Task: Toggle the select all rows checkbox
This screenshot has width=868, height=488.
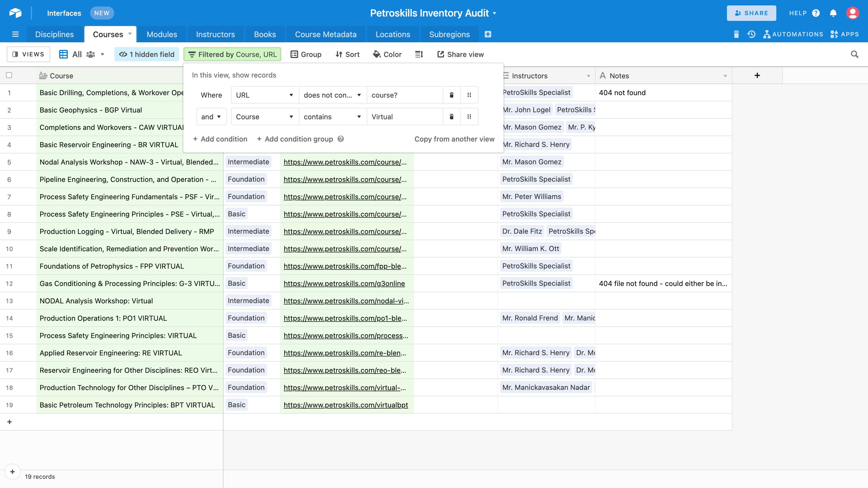Action: tap(9, 75)
